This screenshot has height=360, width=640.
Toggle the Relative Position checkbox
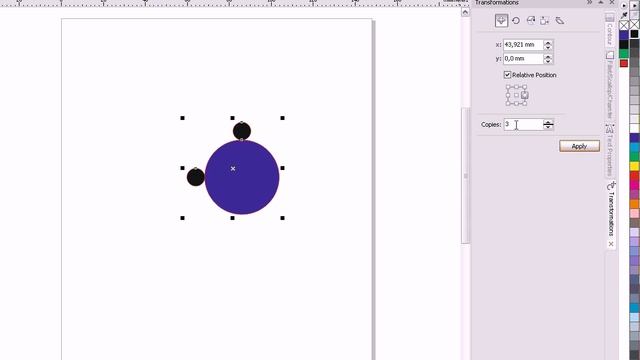507,75
